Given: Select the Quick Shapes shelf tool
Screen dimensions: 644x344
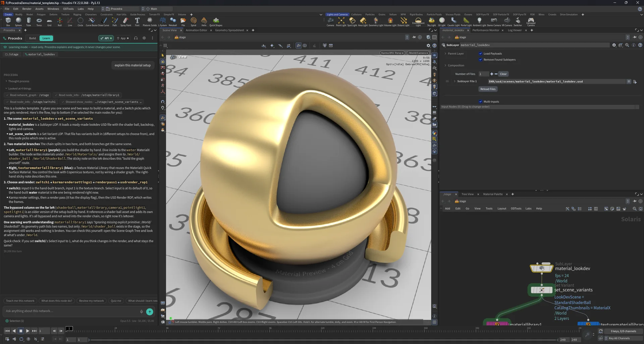Looking at the screenshot, I should pyautogui.click(x=216, y=22).
